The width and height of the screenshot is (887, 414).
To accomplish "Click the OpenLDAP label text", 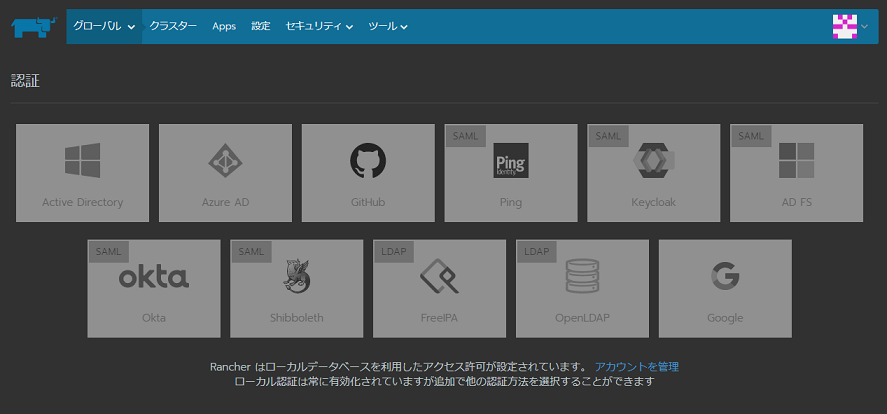I will click(582, 317).
